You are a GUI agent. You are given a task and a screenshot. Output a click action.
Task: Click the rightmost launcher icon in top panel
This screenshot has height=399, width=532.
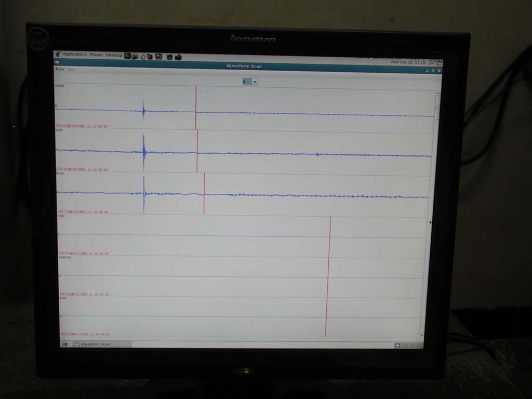[178, 57]
